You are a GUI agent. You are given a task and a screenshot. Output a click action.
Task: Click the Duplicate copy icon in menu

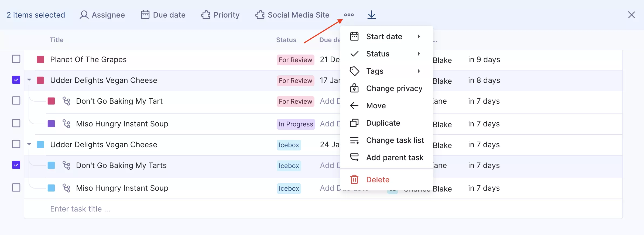point(354,123)
